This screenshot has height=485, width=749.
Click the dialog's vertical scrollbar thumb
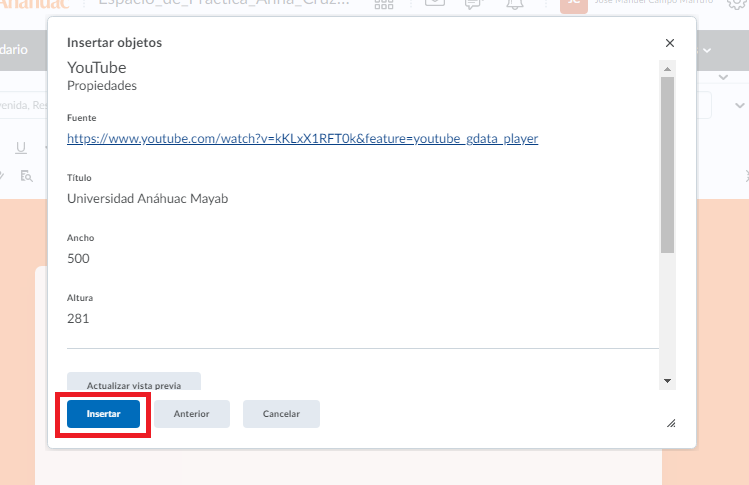point(667,165)
